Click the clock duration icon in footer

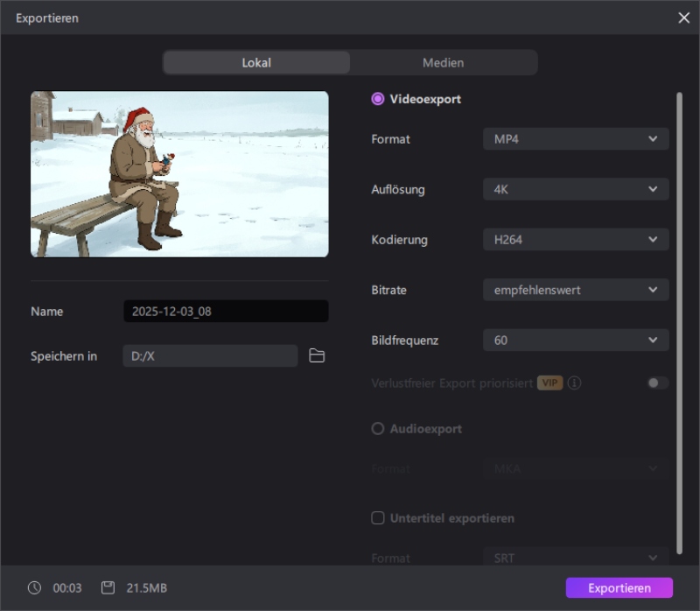pos(34,587)
